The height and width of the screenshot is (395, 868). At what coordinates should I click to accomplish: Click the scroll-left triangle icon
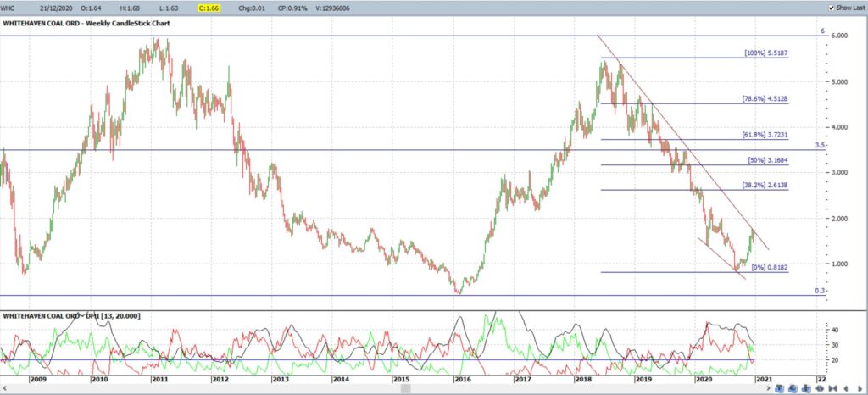846,388
